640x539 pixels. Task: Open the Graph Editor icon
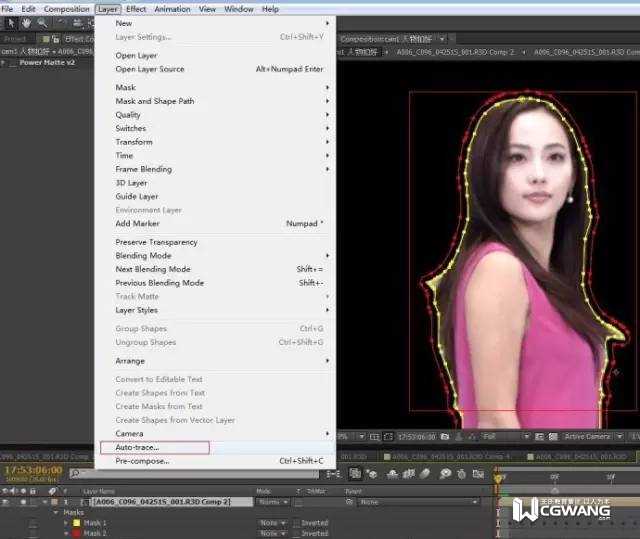[478, 474]
